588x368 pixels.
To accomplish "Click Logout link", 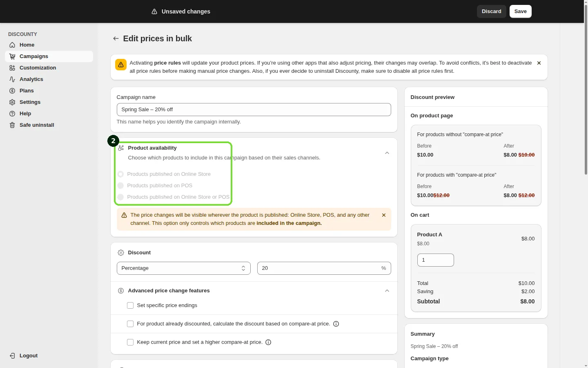I will 29,356.
